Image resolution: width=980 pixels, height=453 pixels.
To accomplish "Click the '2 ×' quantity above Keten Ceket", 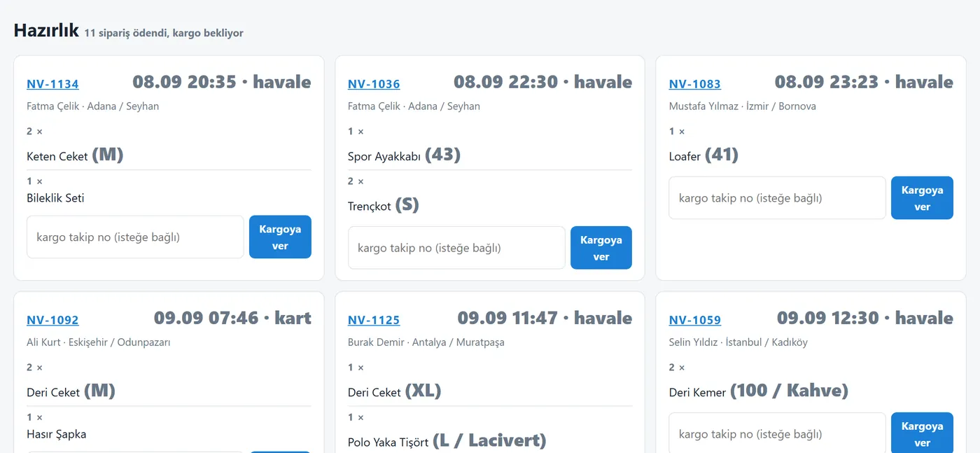I will (x=35, y=132).
